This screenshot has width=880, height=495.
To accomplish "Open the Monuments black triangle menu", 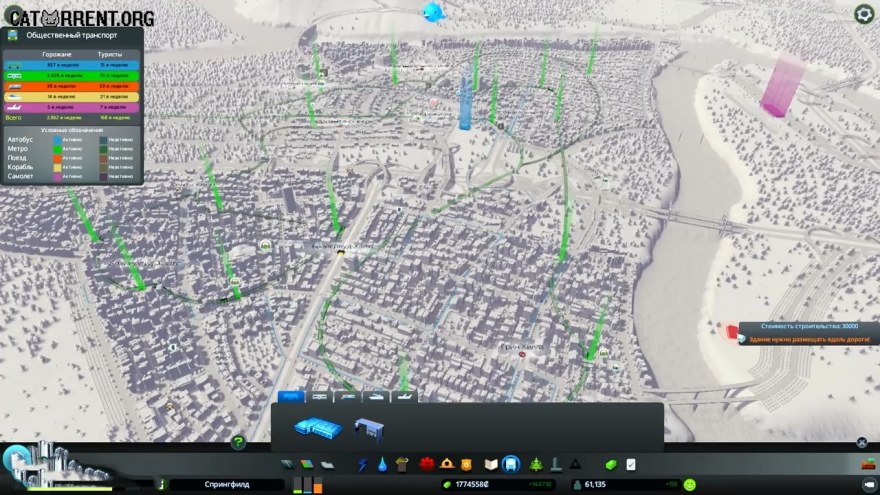I will coord(576,465).
